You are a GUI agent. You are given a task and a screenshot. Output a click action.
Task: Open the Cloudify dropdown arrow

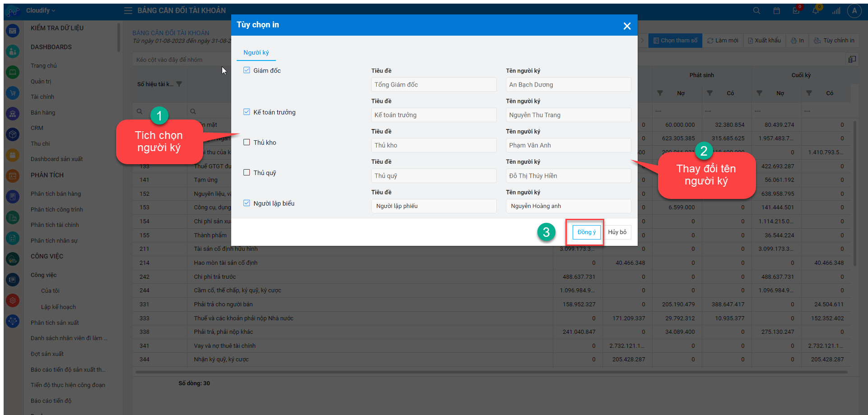point(53,10)
